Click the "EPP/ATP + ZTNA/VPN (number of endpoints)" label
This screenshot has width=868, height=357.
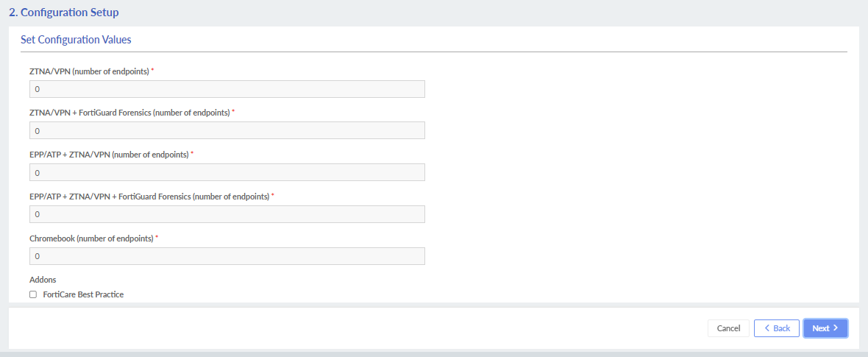pos(109,155)
